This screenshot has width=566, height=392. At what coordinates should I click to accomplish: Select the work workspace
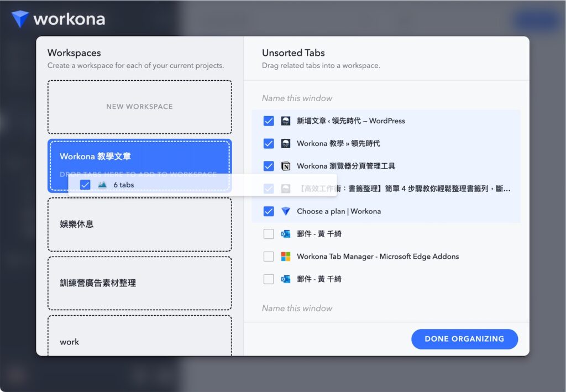pos(140,336)
